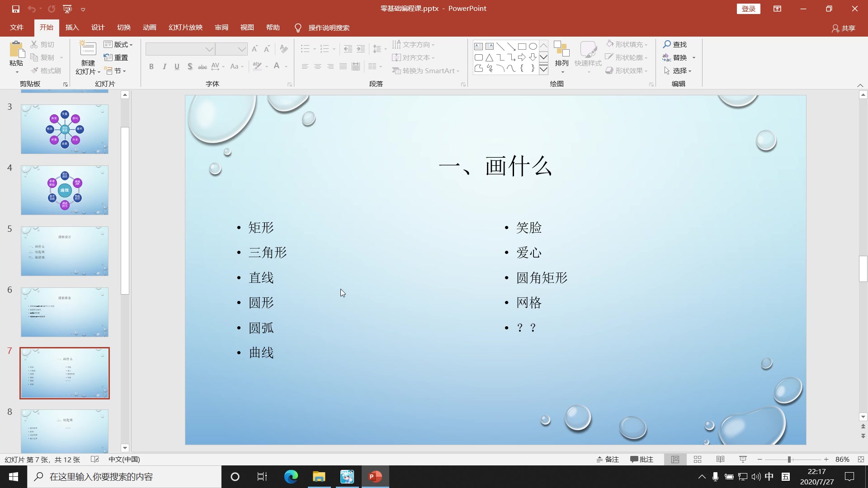868x488 pixels.
Task: Switch to Slide Sorter view
Action: coord(698,459)
